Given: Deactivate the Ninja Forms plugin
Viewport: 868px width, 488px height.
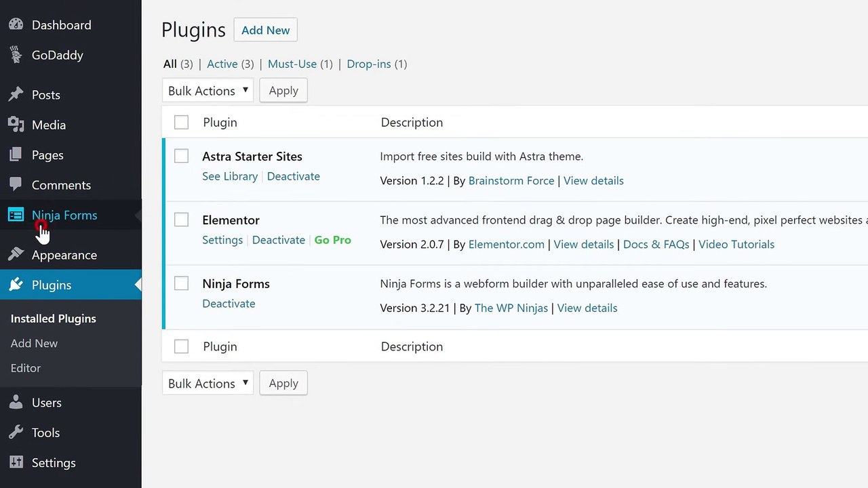Looking at the screenshot, I should (229, 304).
